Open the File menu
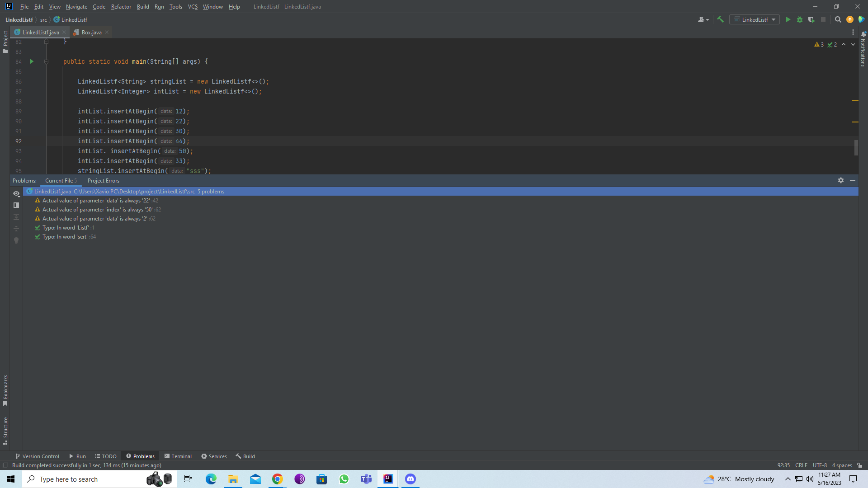The width and height of the screenshot is (868, 488). 24,7
